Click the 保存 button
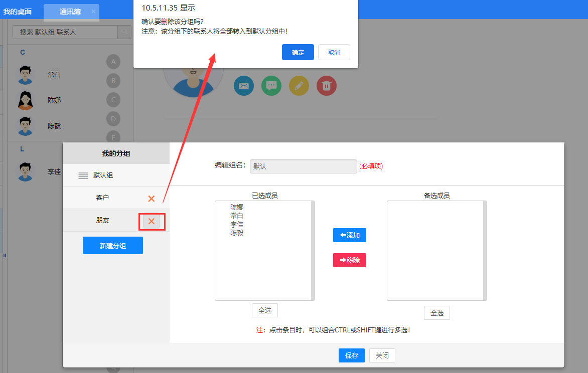This screenshot has width=588, height=373. click(351, 355)
